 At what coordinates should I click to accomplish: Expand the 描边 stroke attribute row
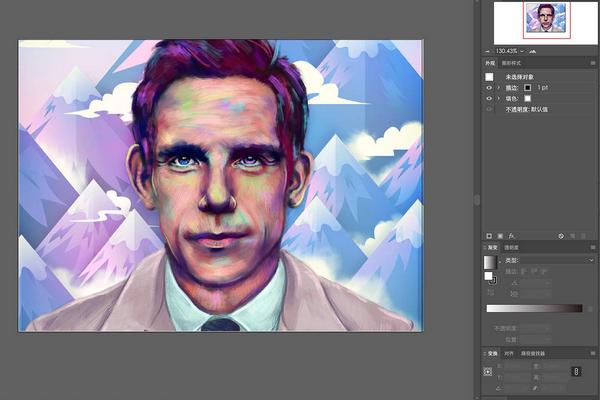[x=498, y=88]
